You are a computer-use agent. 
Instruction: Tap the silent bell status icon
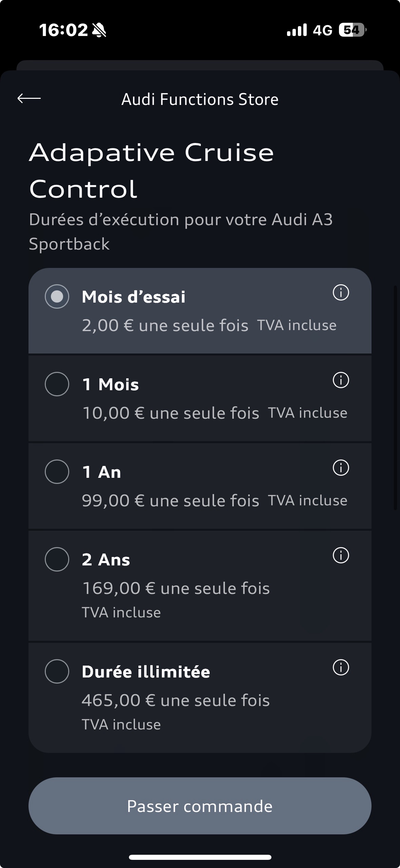click(x=99, y=30)
